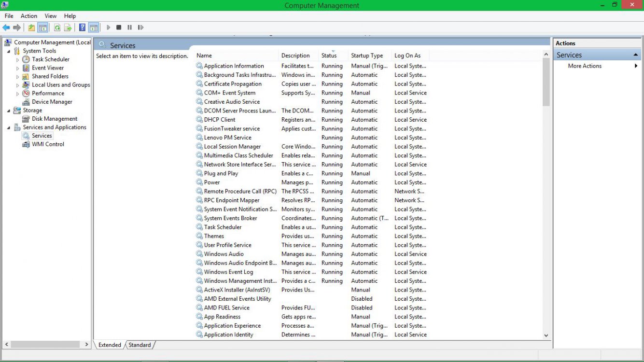Click the Local Users and Groups icon

26,85
